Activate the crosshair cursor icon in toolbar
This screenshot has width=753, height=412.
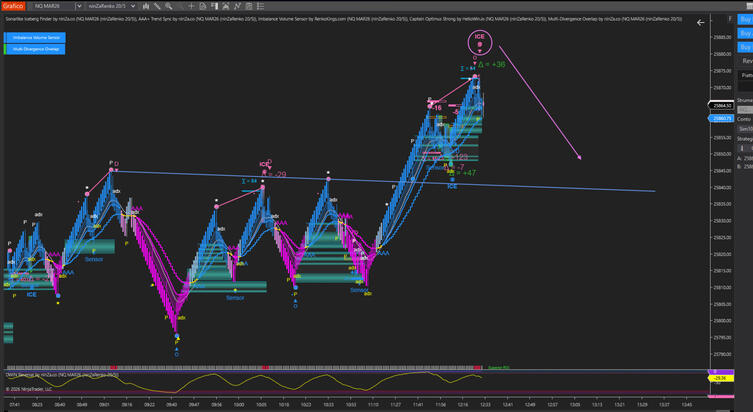[191, 6]
